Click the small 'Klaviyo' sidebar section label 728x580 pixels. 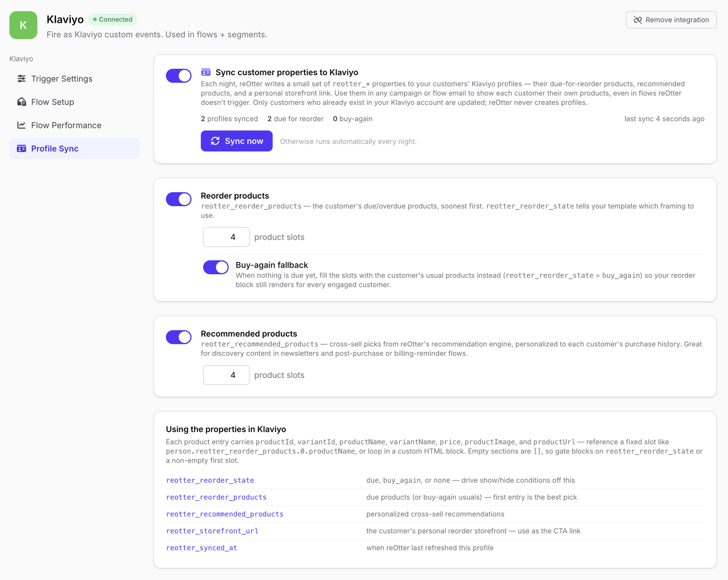pyautogui.click(x=21, y=59)
